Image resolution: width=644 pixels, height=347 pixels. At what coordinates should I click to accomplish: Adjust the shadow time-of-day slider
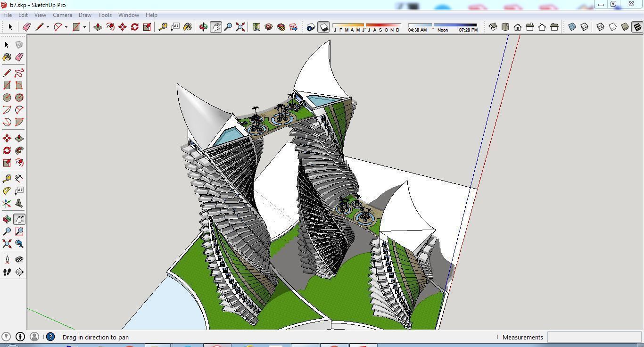point(443,25)
